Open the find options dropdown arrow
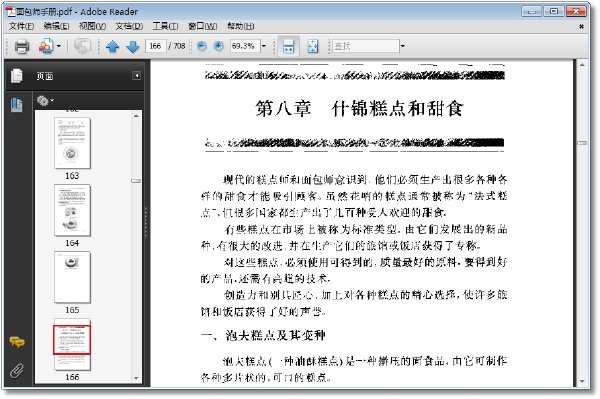Image resolution: width=600 pixels, height=399 pixels. click(403, 46)
